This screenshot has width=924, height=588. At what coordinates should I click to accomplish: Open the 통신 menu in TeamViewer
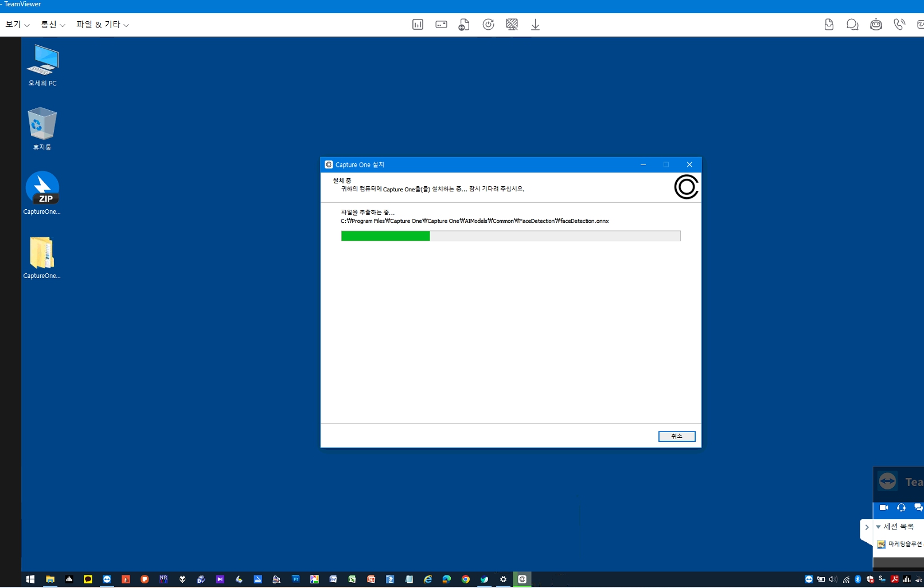[53, 25]
